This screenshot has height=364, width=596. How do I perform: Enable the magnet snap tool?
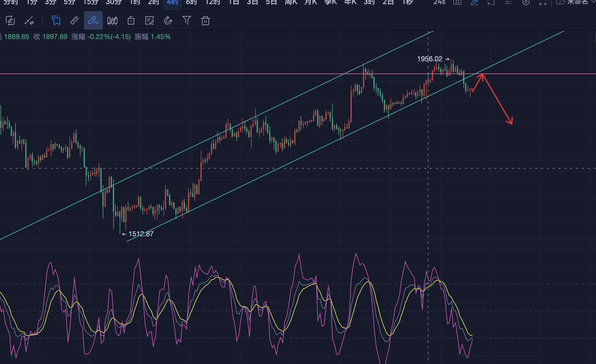coord(168,21)
